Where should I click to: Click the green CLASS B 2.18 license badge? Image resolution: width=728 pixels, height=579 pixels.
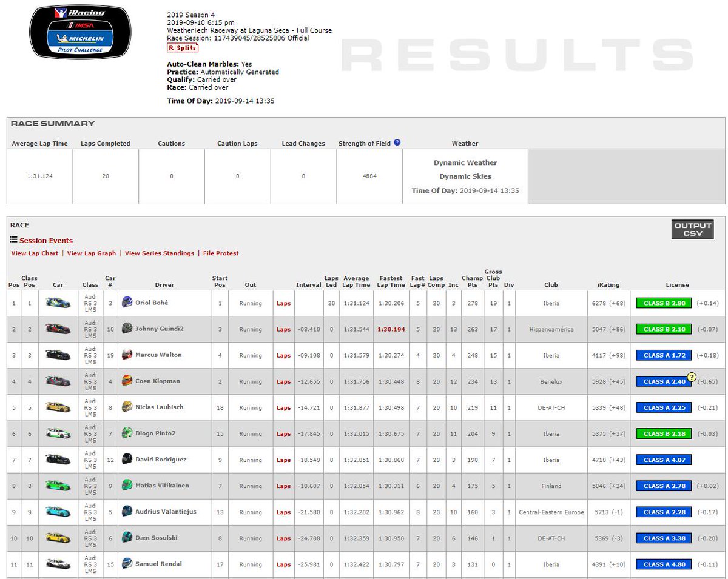tap(664, 433)
